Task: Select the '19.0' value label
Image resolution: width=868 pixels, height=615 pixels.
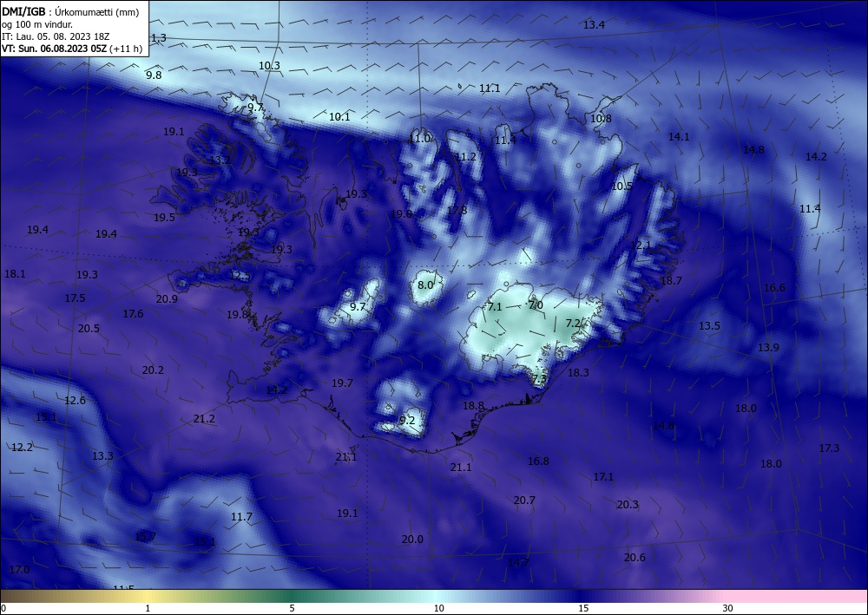Action: 401,214
